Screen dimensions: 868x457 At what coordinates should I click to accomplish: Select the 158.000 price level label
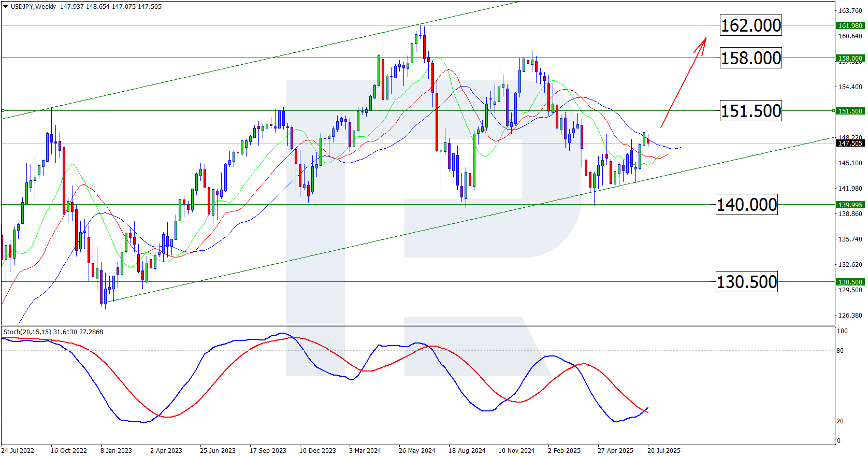pyautogui.click(x=750, y=58)
